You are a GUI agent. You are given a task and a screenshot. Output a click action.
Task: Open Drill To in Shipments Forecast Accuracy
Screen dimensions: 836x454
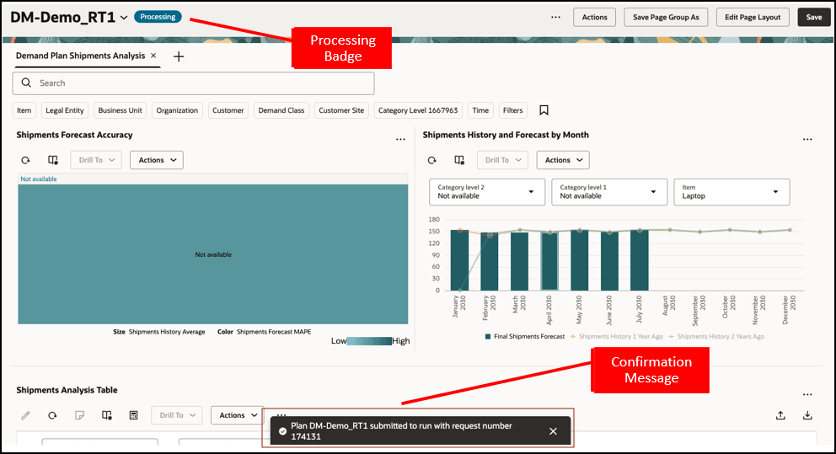[97, 160]
